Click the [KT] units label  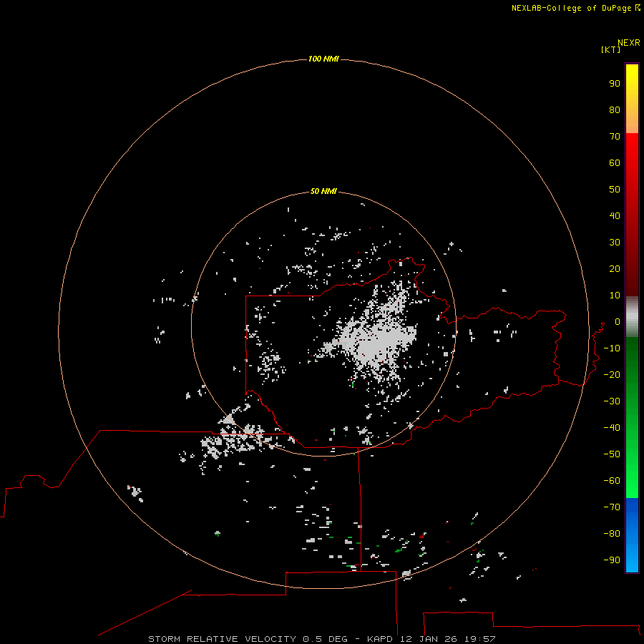tap(610, 49)
